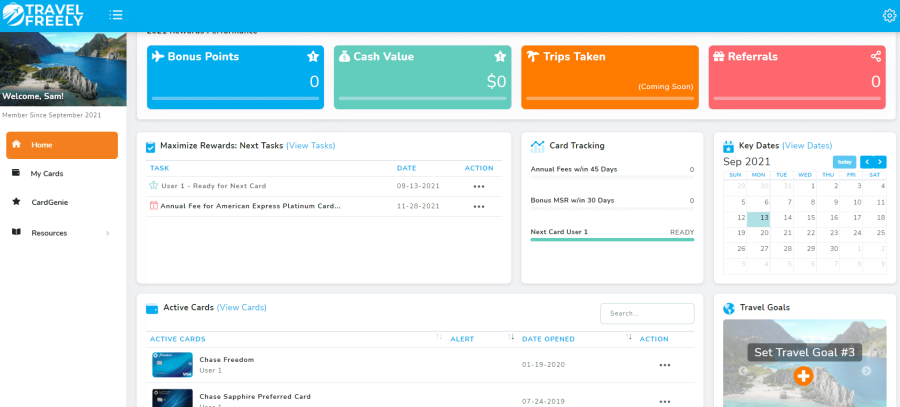
Task: Open action dots for Chase Freedom
Action: coord(665,365)
